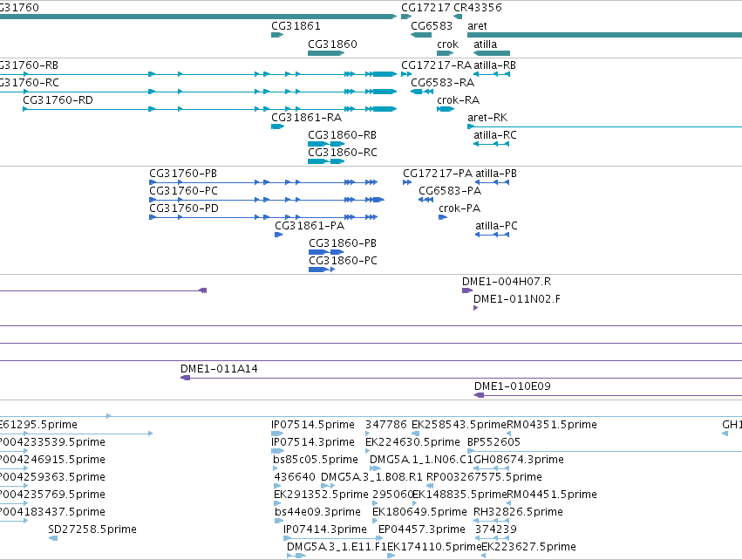Click the DME1-011N02.F clone end
742x560 pixels.
(x=475, y=308)
